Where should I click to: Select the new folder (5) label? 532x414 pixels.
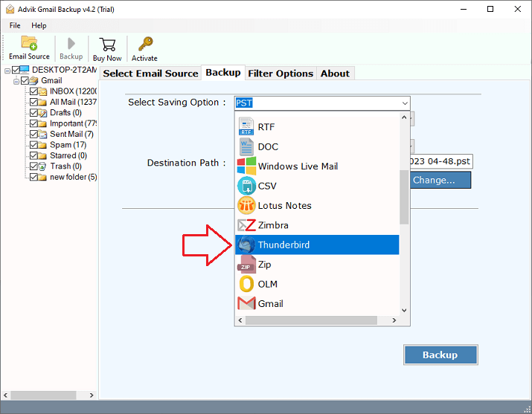click(73, 177)
